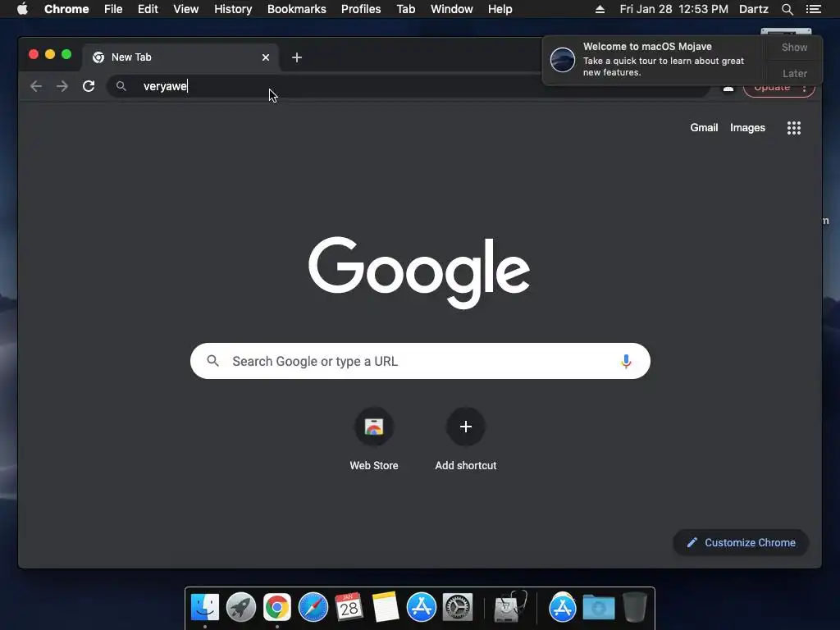Image resolution: width=840 pixels, height=630 pixels.
Task: Open the Gmail link
Action: pos(704,127)
